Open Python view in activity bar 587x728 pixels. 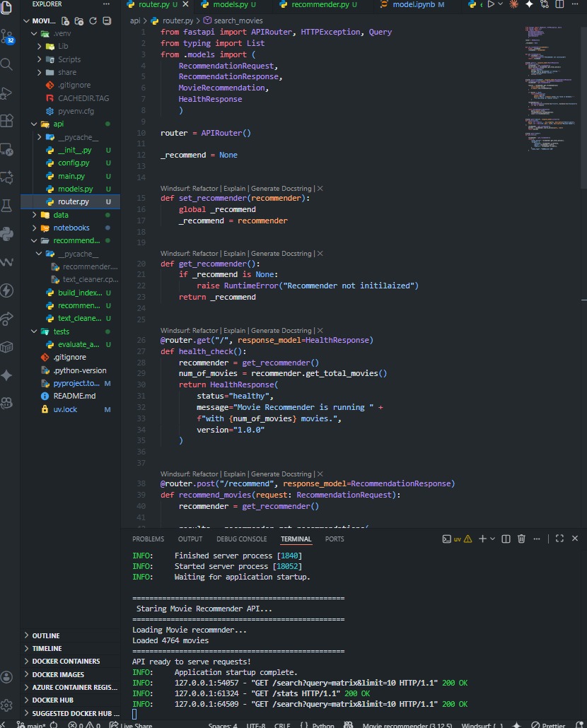(6, 233)
